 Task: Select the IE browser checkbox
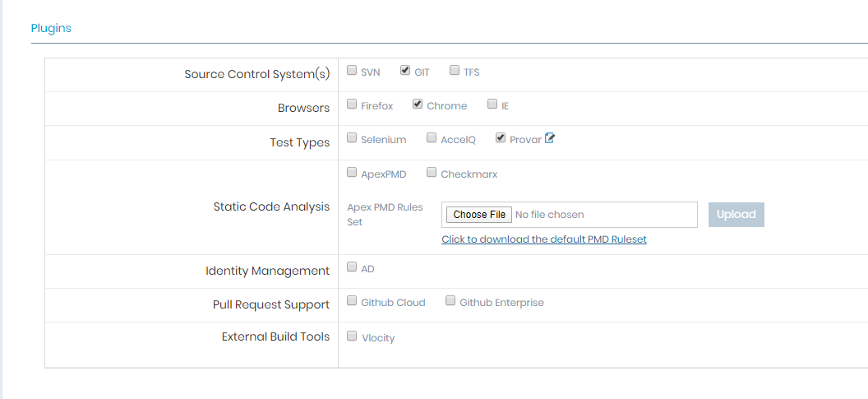[x=492, y=104]
